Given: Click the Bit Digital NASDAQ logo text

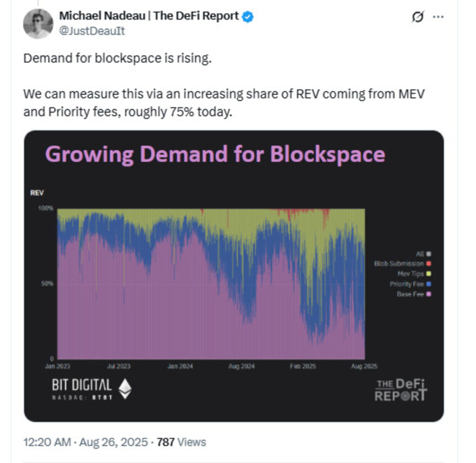Looking at the screenshot, I should [82, 389].
